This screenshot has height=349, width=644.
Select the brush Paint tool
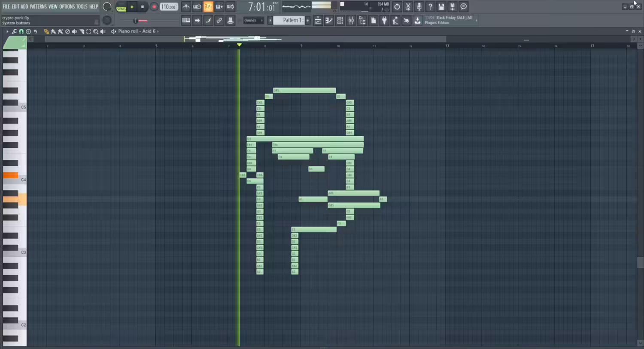53,31
